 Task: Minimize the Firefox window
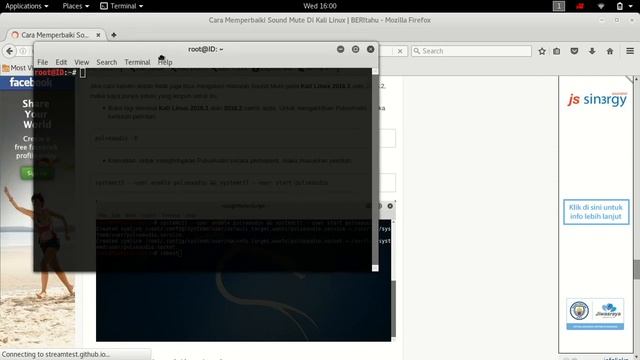602,20
